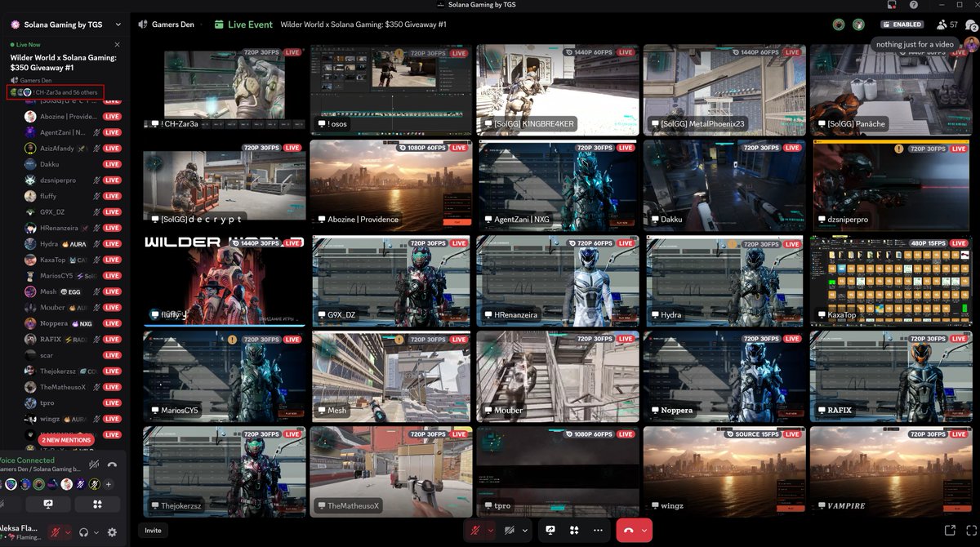Open the wingz stream tile

(x=724, y=470)
